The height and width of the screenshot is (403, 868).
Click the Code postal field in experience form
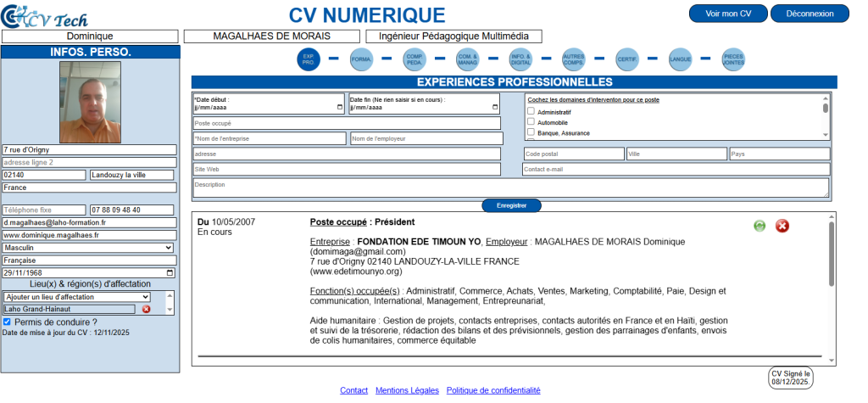[574, 154]
